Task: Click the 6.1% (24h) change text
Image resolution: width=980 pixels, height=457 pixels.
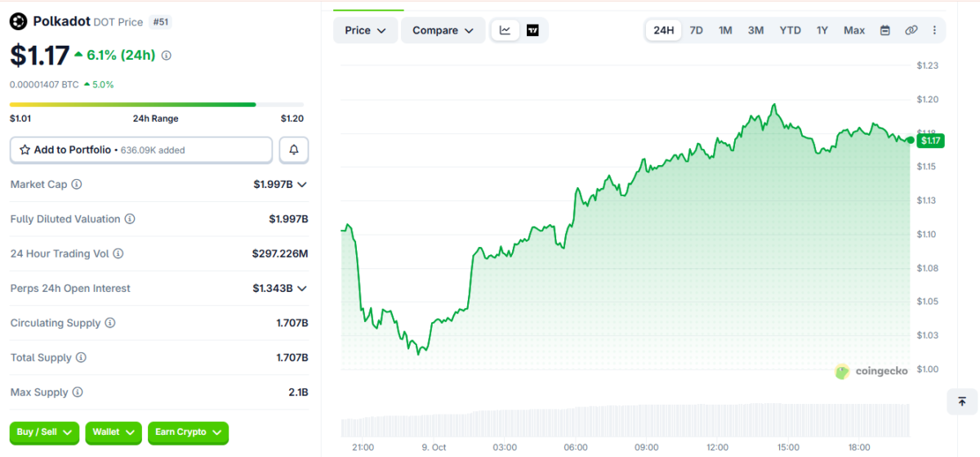Action: (122, 56)
